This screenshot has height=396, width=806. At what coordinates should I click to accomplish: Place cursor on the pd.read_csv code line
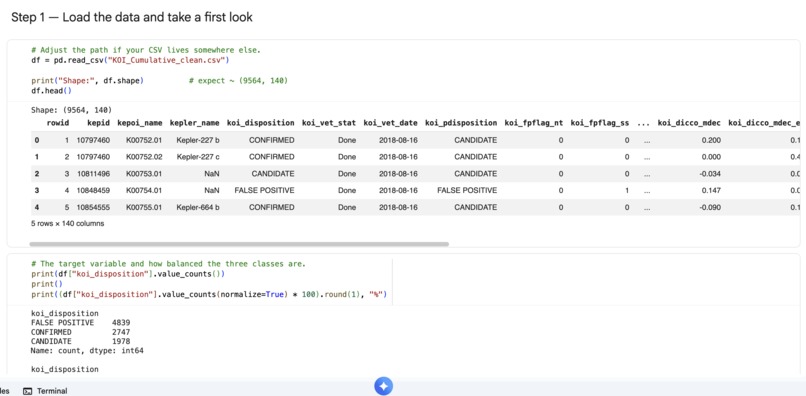[130, 60]
